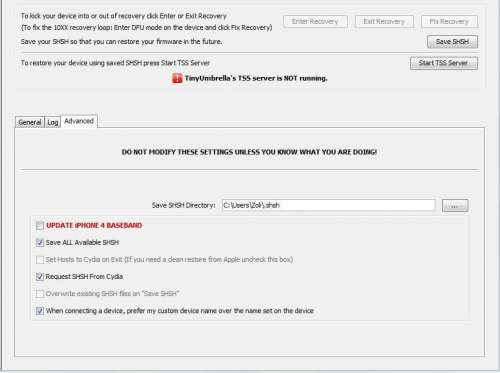Click the TSS server is NOT running text
Screen dimensions: 500x373
(x=256, y=78)
